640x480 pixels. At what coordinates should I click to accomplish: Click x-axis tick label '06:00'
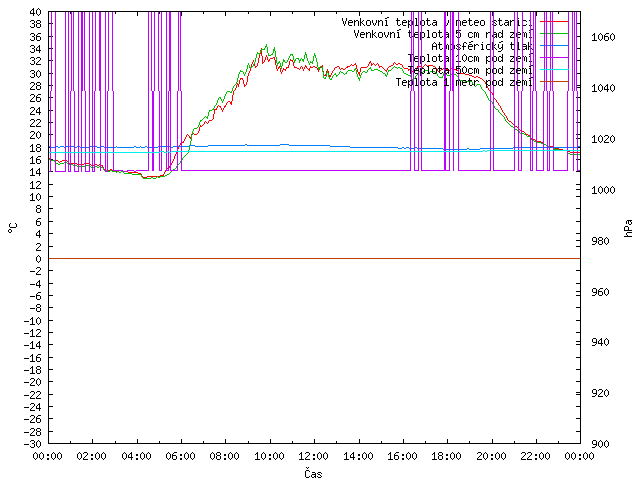pyautogui.click(x=181, y=456)
